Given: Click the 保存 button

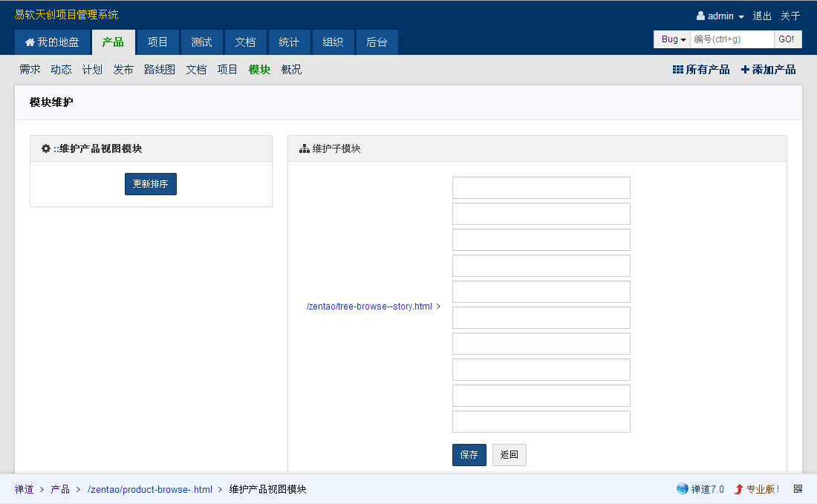Looking at the screenshot, I should click(469, 454).
